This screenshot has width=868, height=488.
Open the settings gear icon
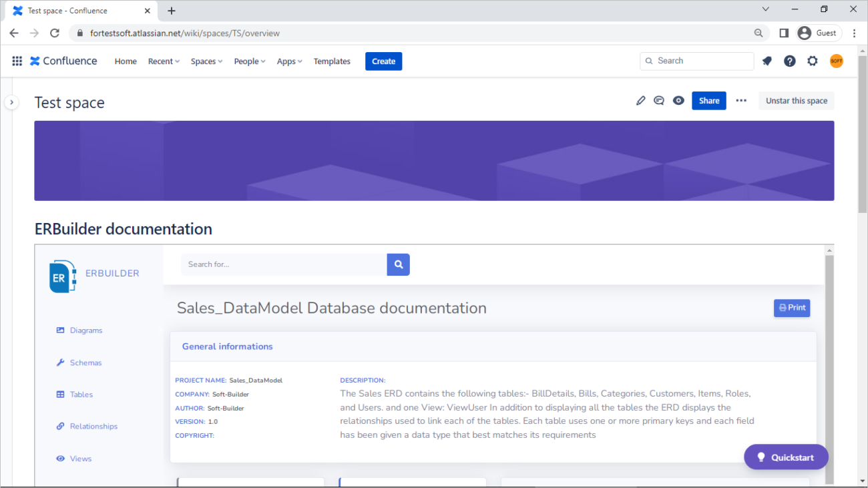tap(813, 61)
